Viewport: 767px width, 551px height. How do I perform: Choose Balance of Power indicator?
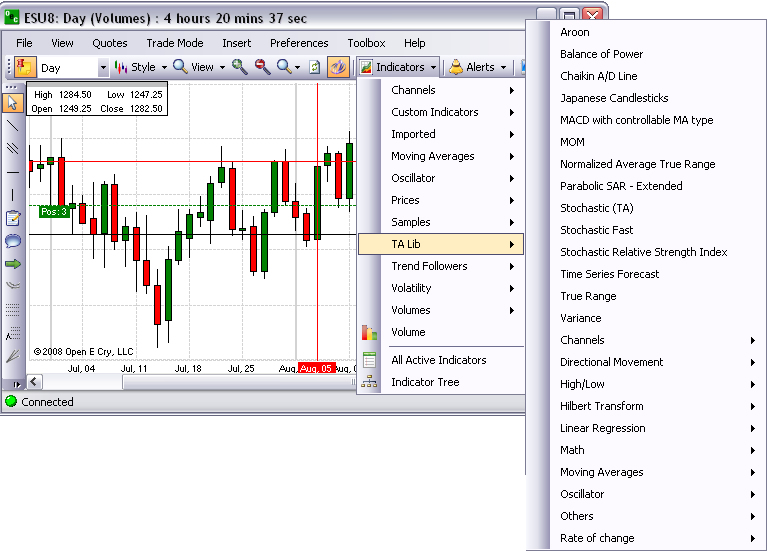(601, 54)
